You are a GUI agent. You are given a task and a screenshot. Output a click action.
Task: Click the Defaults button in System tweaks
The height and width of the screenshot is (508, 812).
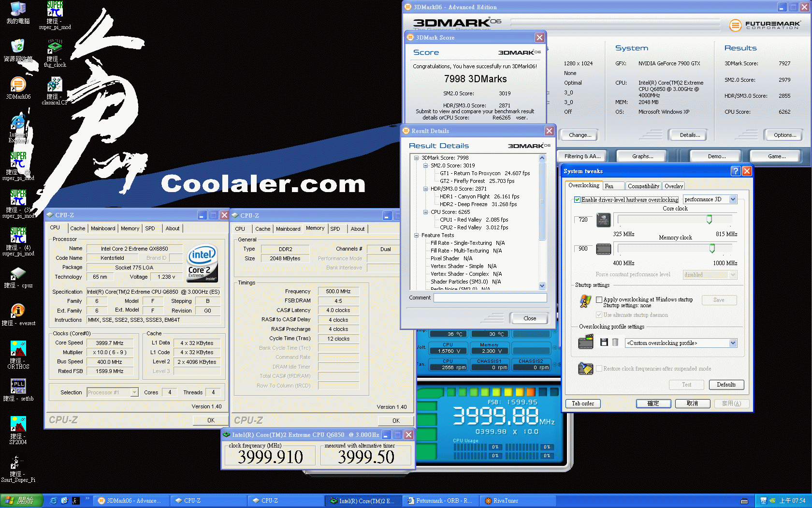(x=726, y=385)
